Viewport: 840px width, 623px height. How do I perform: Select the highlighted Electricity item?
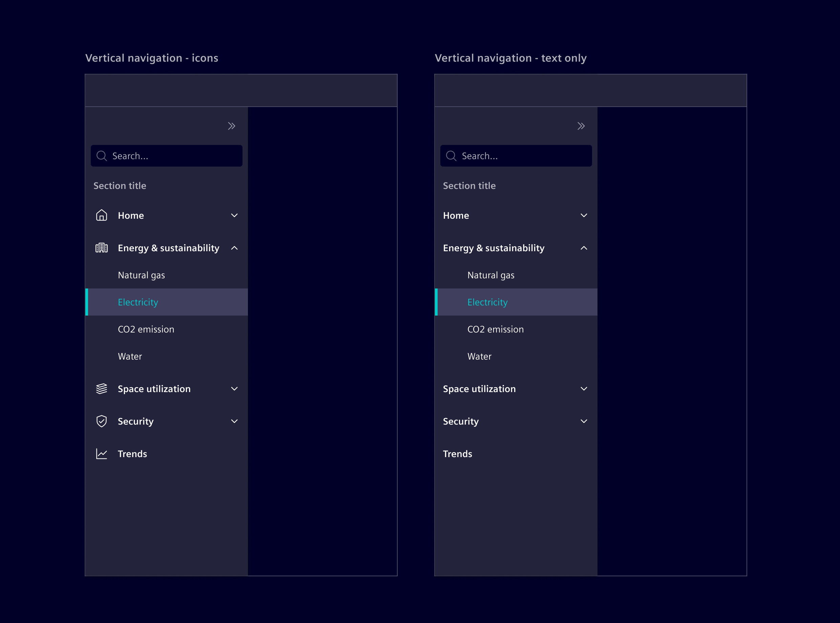pyautogui.click(x=138, y=302)
